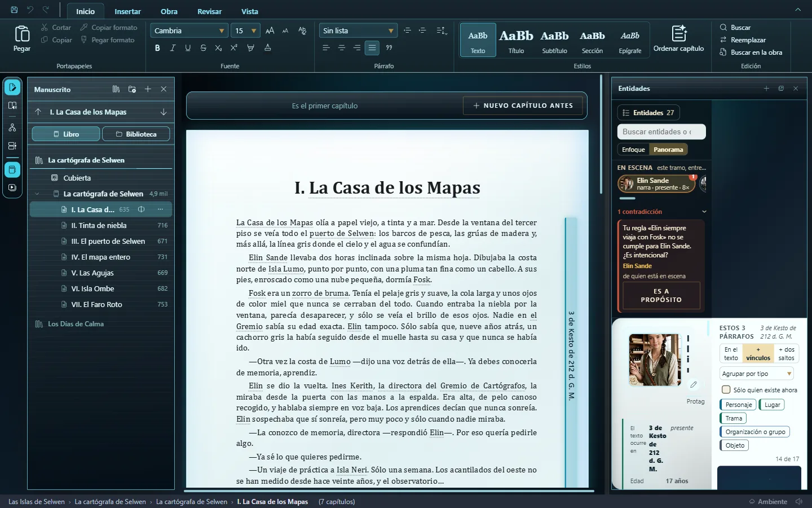The height and width of the screenshot is (508, 812).
Task: Apply bold formatting with the B icon
Action: point(157,48)
